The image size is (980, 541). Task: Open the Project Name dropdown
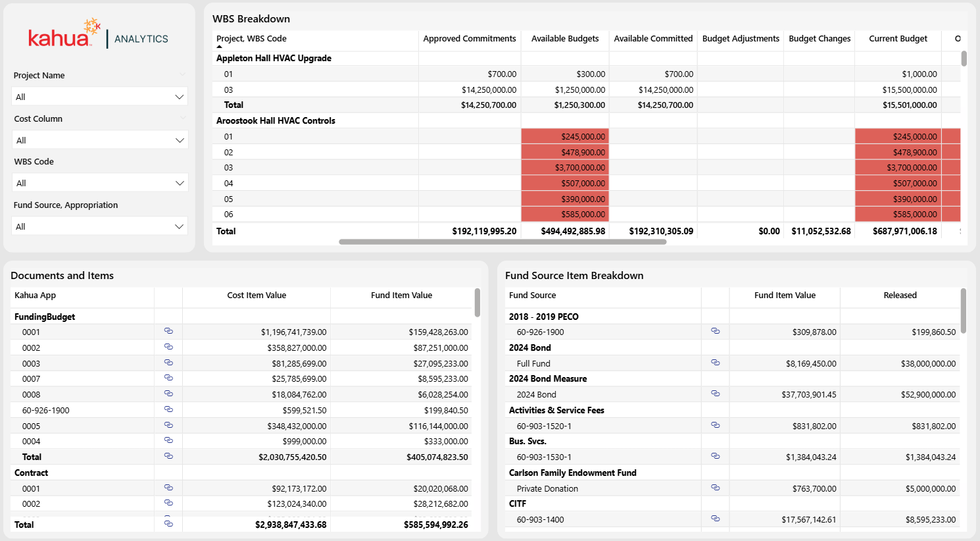[100, 97]
